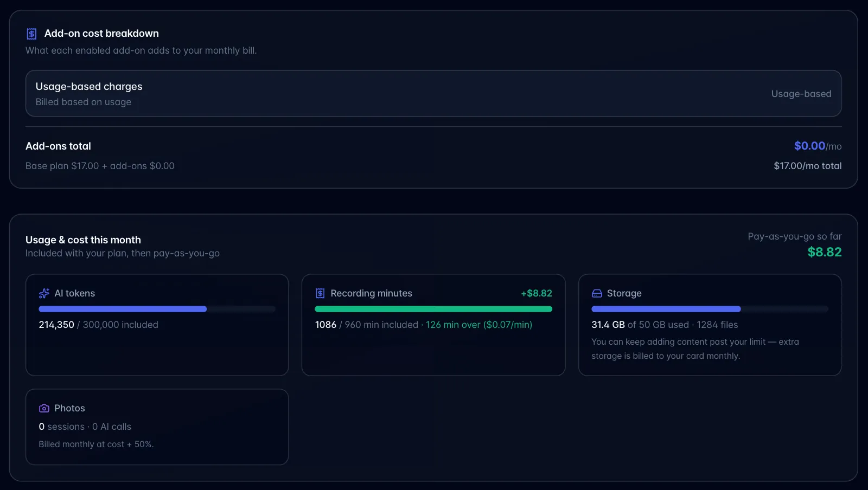Click 'What each enabled add-on adds' description
This screenshot has height=490, width=868.
pos(141,50)
